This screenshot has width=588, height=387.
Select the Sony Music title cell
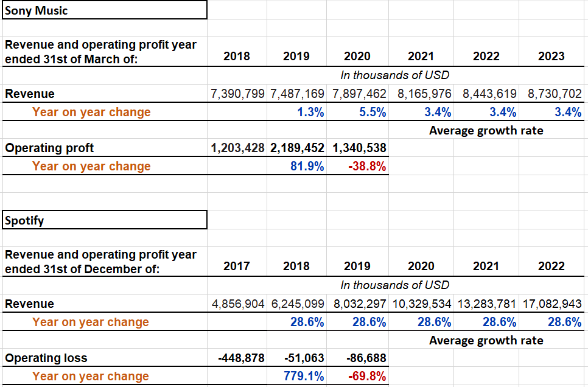click(105, 10)
